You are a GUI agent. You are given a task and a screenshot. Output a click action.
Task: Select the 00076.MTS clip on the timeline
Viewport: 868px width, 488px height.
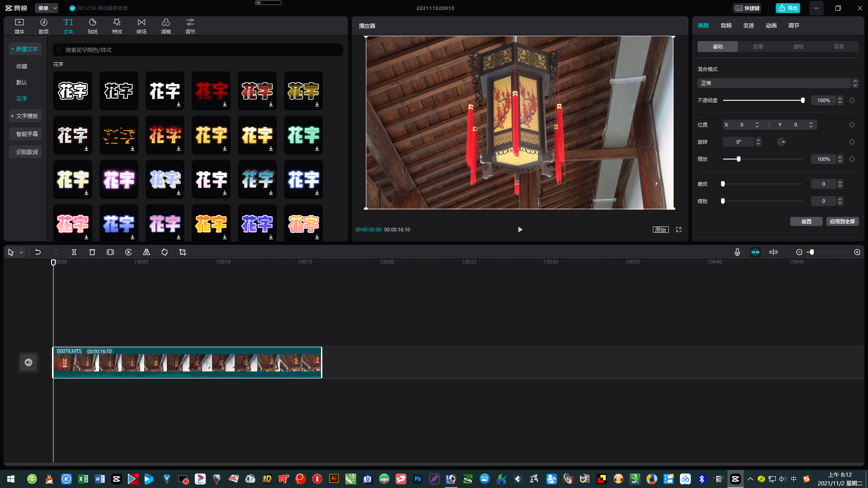coord(187,362)
